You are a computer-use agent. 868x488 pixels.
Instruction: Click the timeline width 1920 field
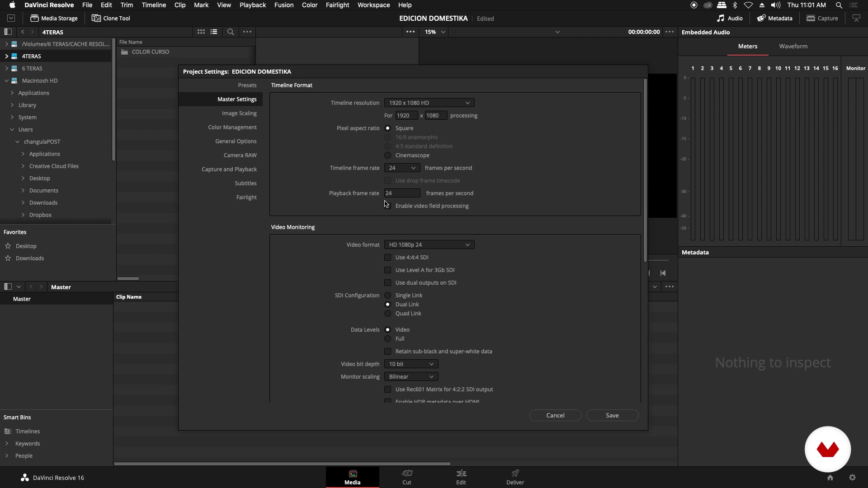406,116
